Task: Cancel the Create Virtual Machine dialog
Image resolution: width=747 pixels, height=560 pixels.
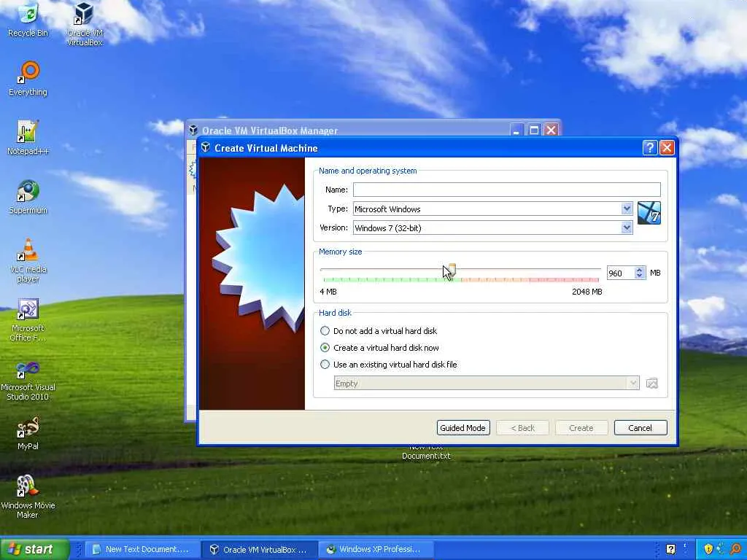Action: point(640,427)
